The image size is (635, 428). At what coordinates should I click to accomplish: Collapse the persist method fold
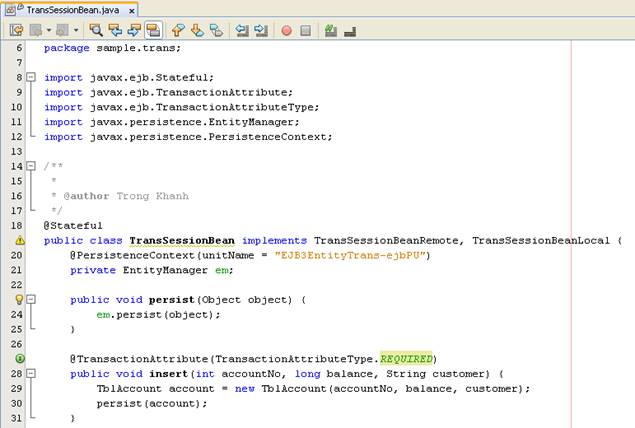(31, 299)
